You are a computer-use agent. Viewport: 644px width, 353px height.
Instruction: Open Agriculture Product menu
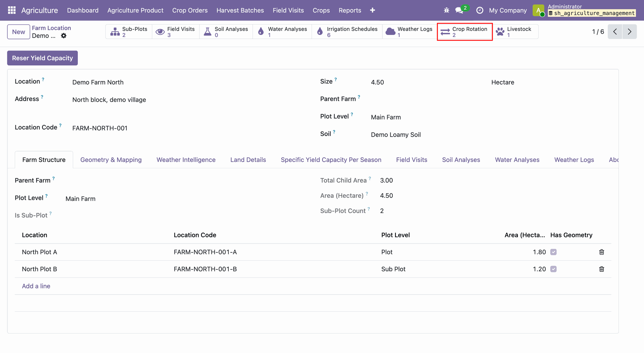(136, 10)
